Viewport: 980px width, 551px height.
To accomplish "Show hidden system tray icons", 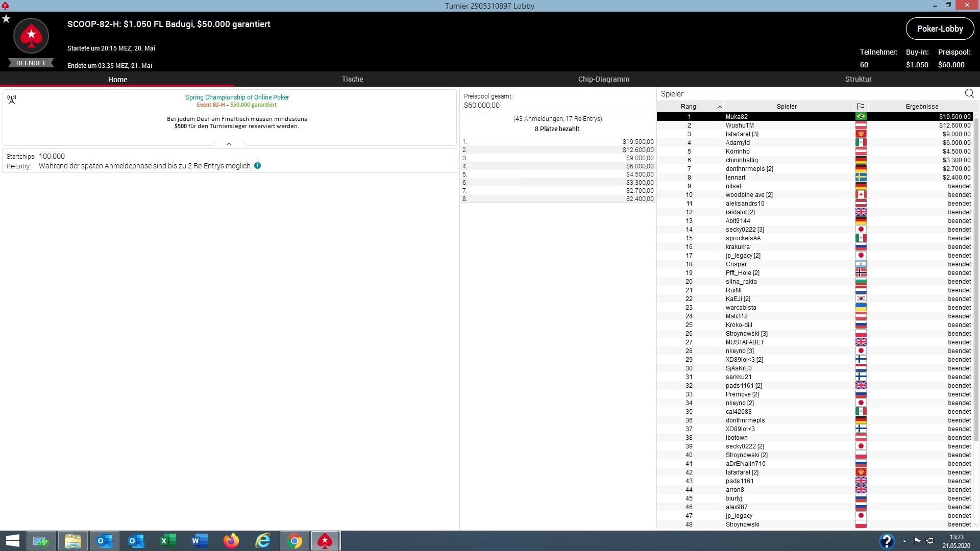I will point(904,541).
